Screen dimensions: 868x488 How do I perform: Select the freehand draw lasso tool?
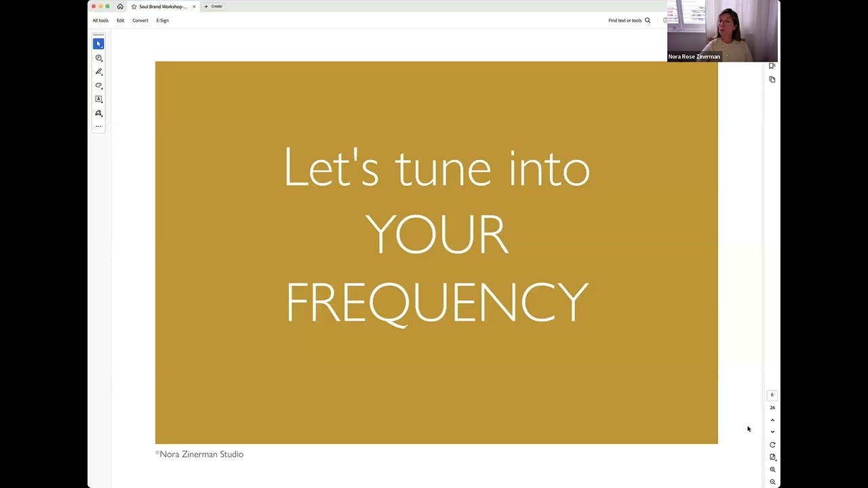click(98, 85)
